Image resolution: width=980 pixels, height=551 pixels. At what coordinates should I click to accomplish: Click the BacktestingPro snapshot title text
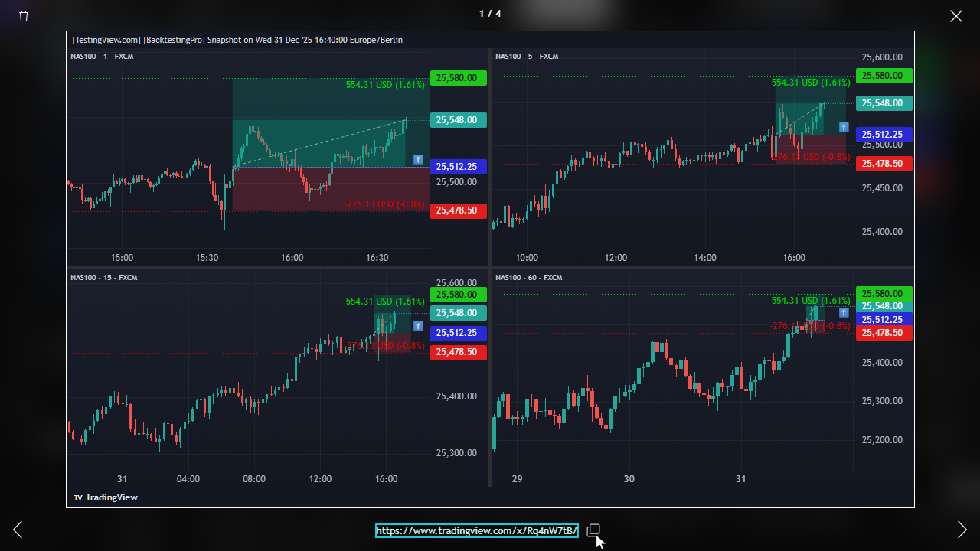(x=237, y=40)
